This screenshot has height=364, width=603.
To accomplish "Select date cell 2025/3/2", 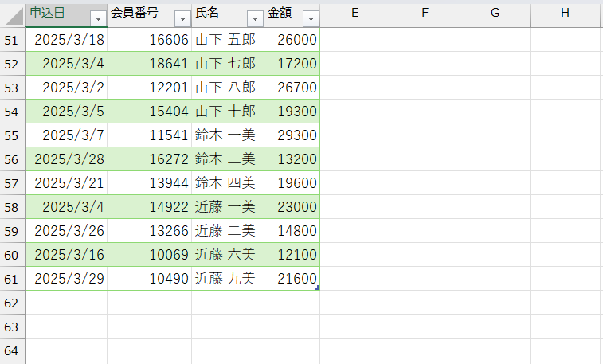I will 67,88.
